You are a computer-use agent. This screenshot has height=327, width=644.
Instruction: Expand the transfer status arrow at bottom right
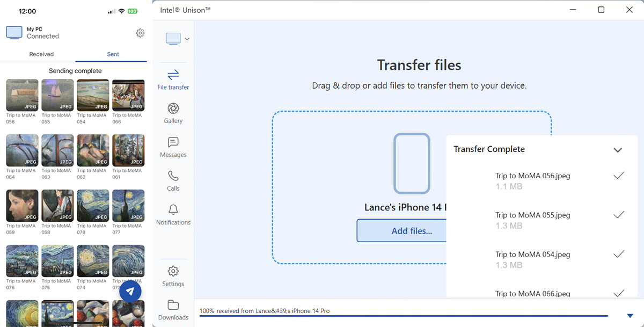pyautogui.click(x=630, y=316)
